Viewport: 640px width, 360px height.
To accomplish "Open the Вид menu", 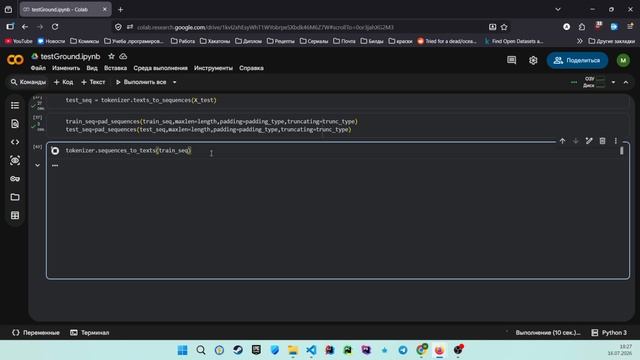I will click(92, 68).
